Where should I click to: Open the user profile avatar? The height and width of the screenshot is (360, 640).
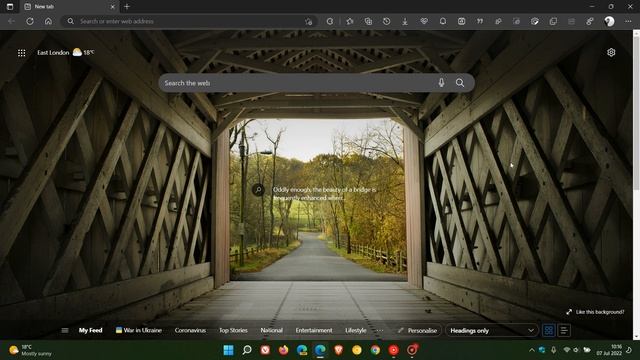click(x=609, y=21)
